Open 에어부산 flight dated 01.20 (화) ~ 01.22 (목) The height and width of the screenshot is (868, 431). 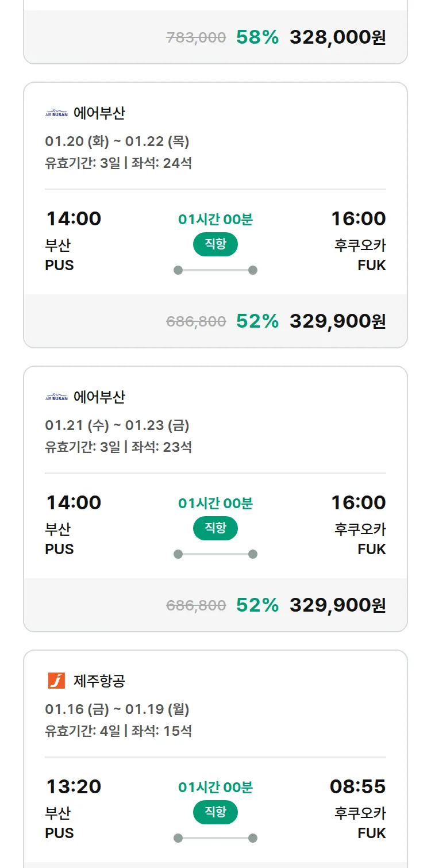pyautogui.click(x=117, y=141)
